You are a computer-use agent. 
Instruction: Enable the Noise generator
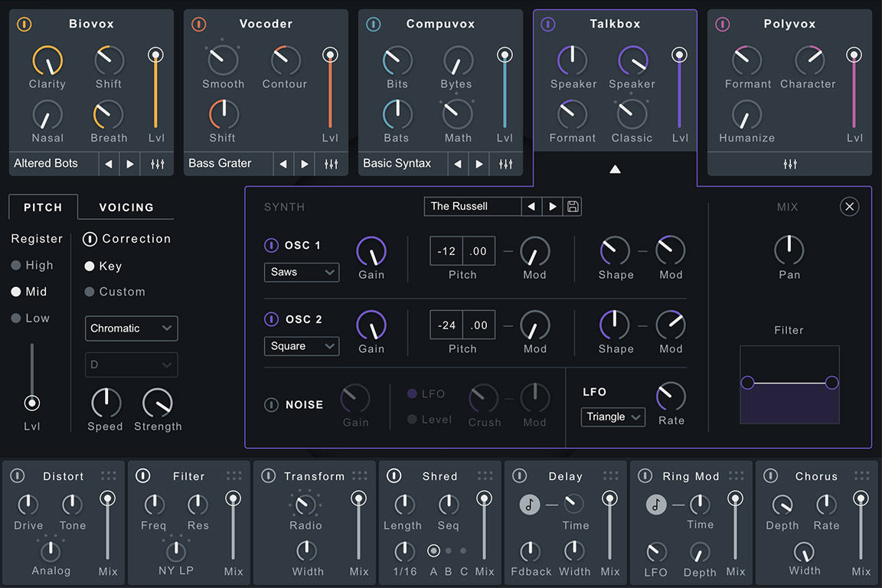(x=271, y=404)
